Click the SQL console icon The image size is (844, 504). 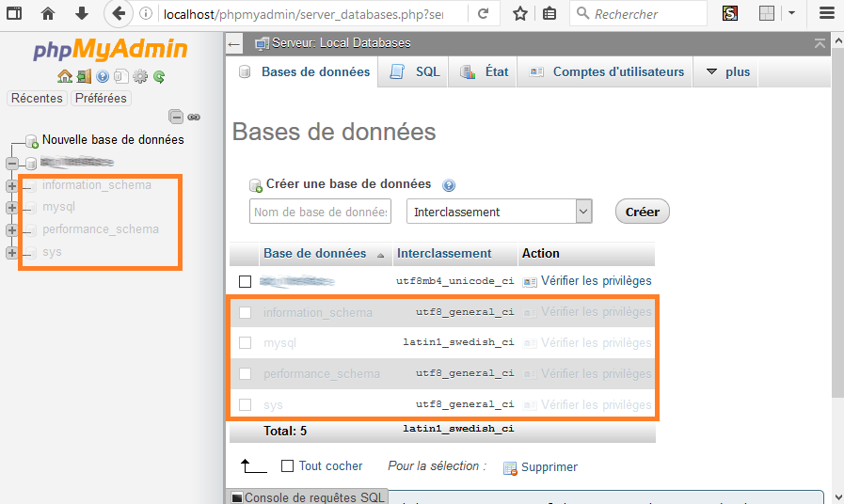pos(237,497)
